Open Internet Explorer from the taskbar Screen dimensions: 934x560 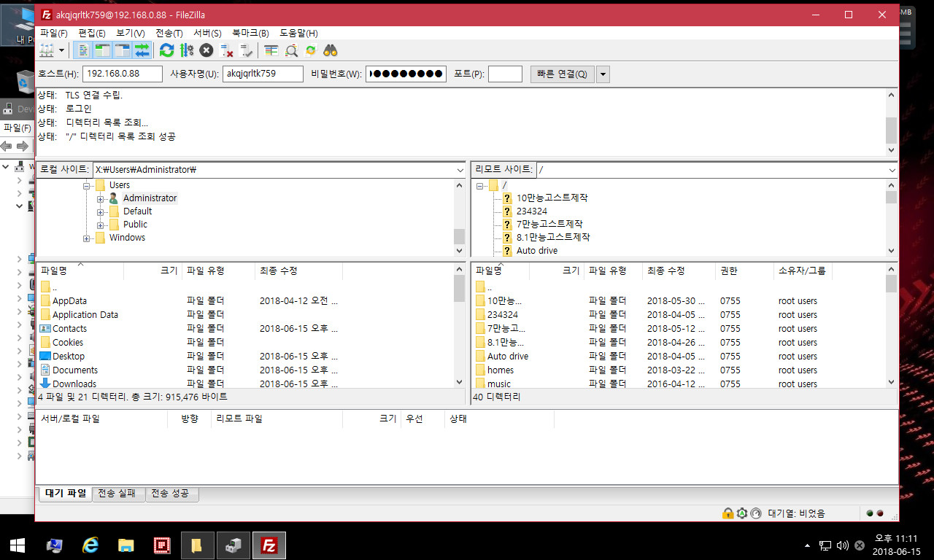point(90,545)
